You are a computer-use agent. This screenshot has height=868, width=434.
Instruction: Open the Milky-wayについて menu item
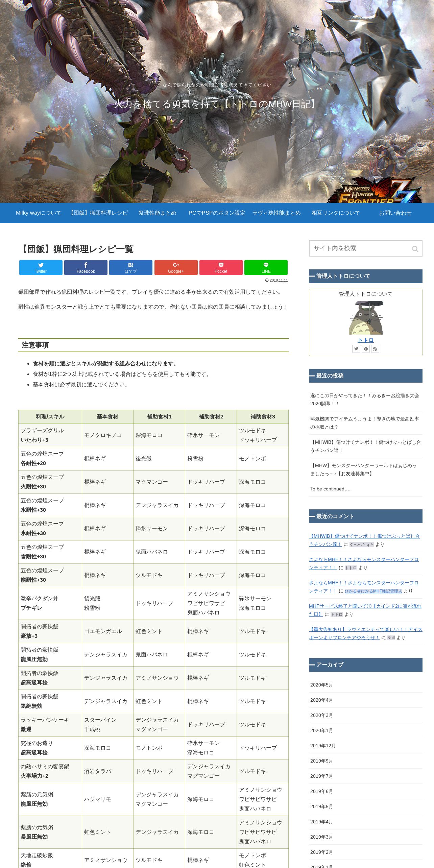[x=39, y=213]
